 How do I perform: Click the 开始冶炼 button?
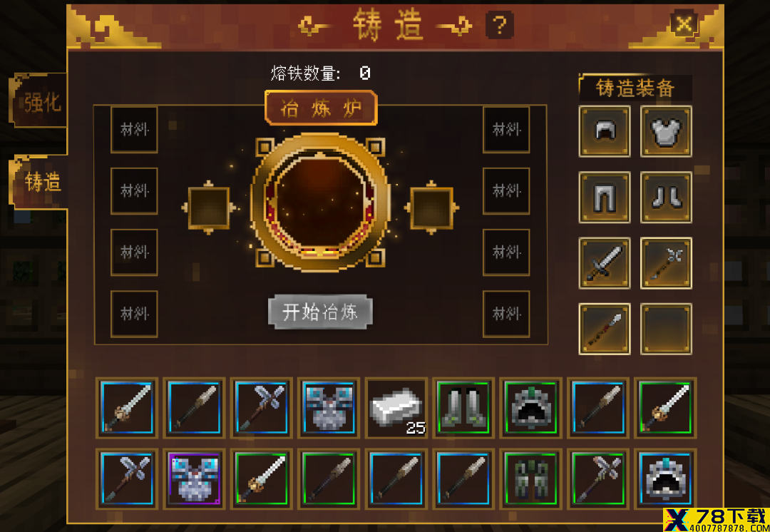[x=321, y=312]
